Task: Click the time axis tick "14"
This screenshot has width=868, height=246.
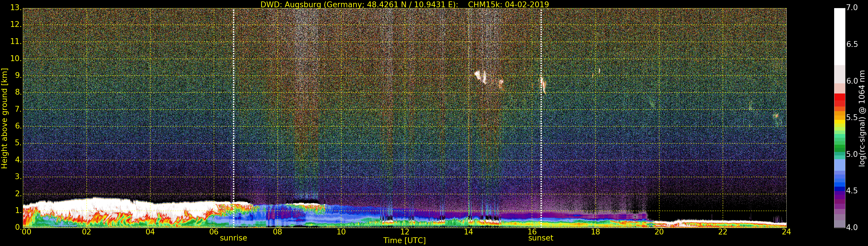Action: (x=468, y=232)
